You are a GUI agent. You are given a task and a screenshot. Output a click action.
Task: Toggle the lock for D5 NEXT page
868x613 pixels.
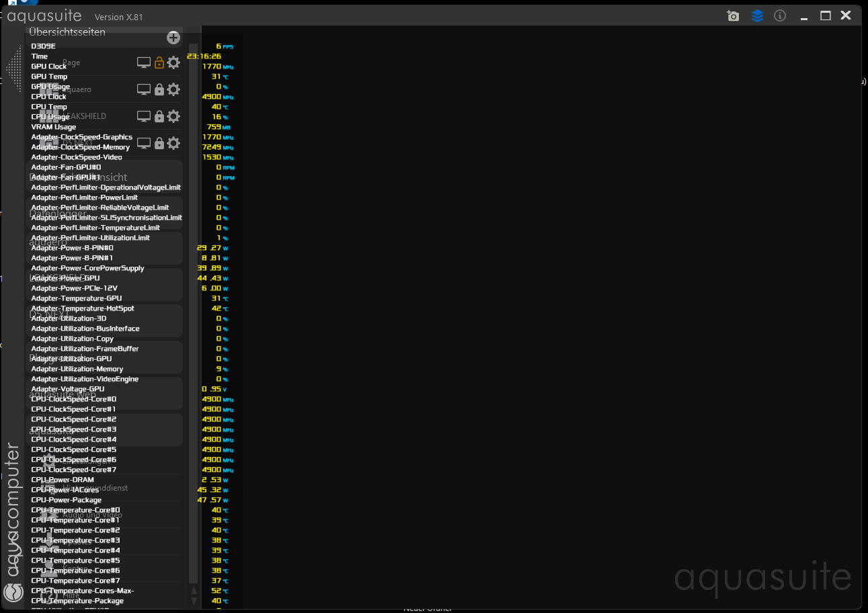click(x=159, y=143)
